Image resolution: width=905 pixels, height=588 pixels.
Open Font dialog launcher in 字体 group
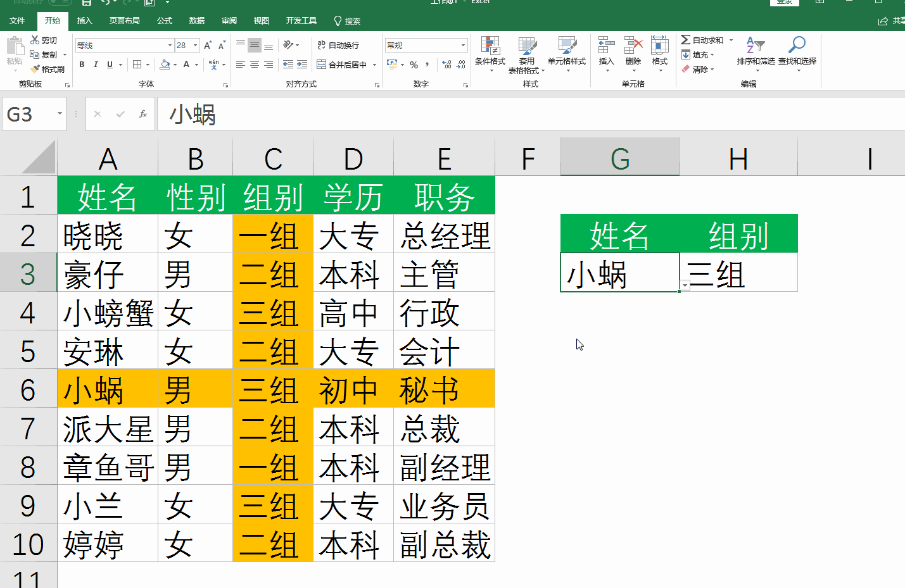226,85
